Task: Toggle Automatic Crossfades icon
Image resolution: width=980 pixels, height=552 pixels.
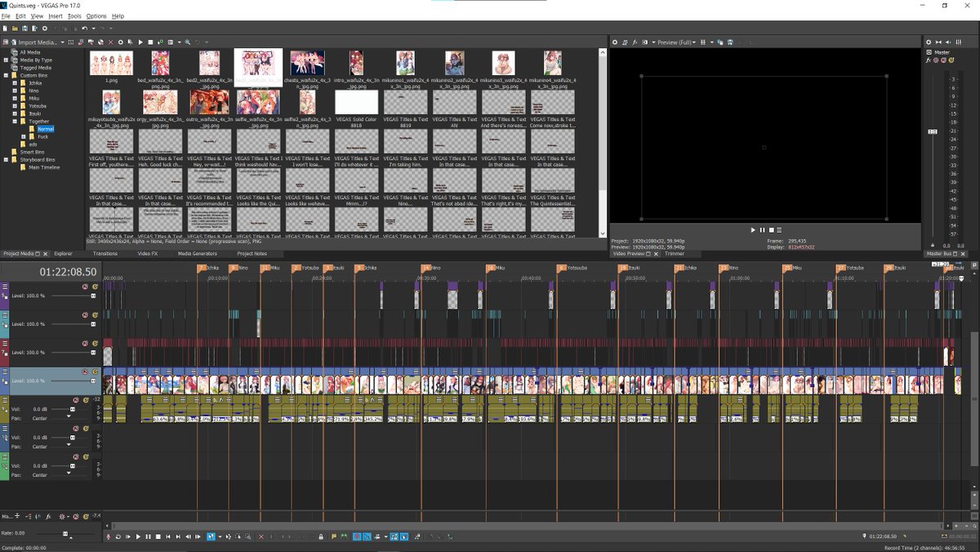Action: click(367, 536)
